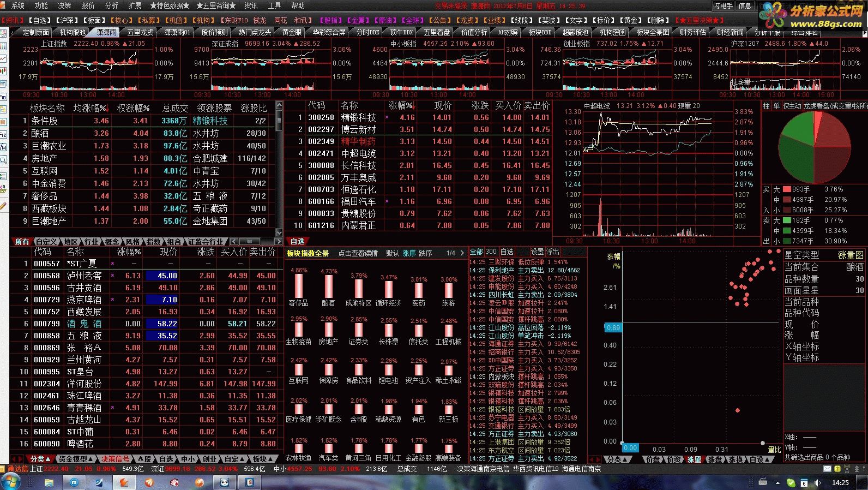Open the 【东财F10 shortcut link

tap(234, 20)
